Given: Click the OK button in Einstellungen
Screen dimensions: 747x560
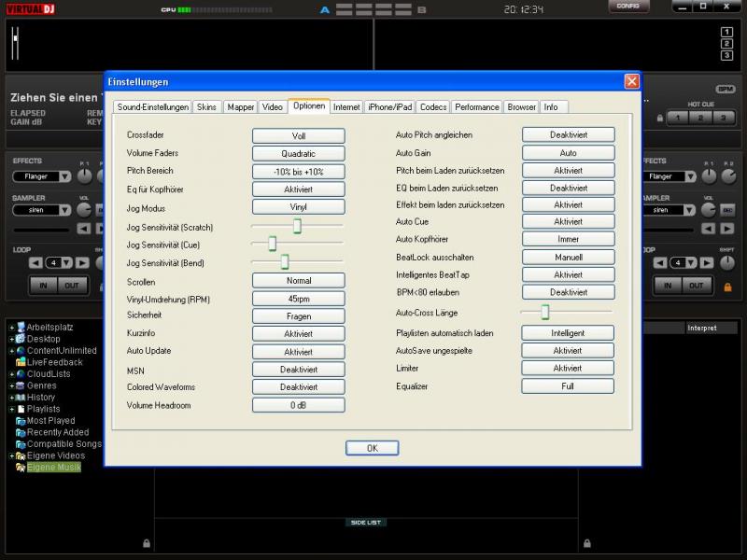Looking at the screenshot, I should tap(372, 448).
